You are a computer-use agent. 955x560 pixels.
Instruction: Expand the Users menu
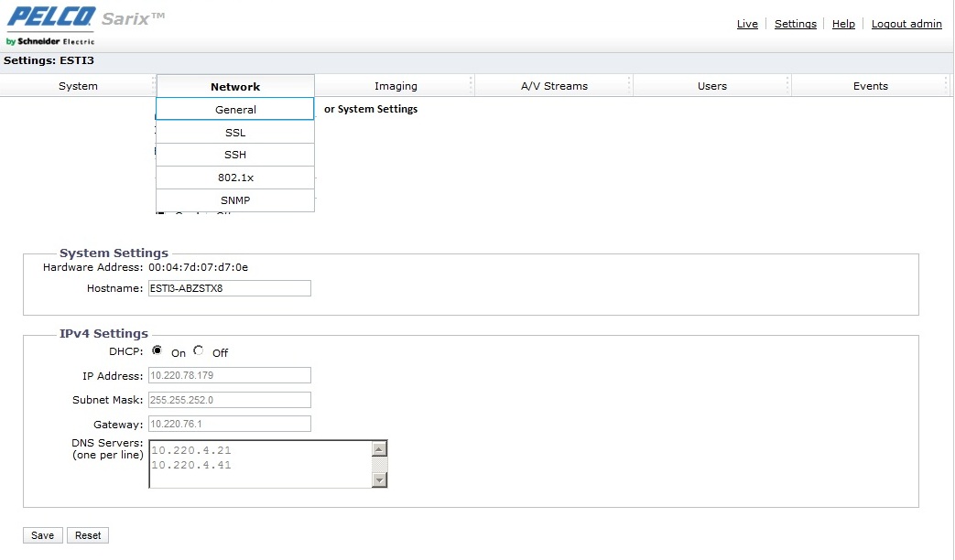(x=711, y=86)
